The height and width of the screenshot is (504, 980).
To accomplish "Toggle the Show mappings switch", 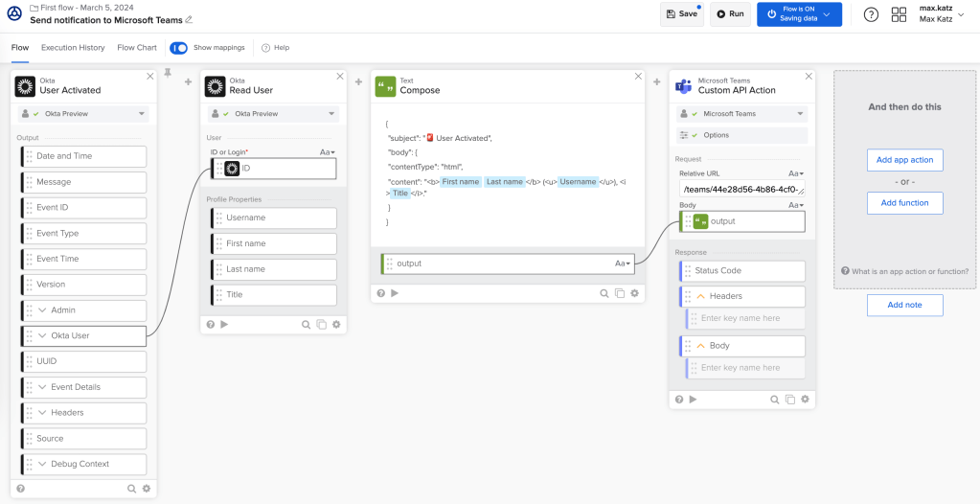I will click(x=179, y=48).
